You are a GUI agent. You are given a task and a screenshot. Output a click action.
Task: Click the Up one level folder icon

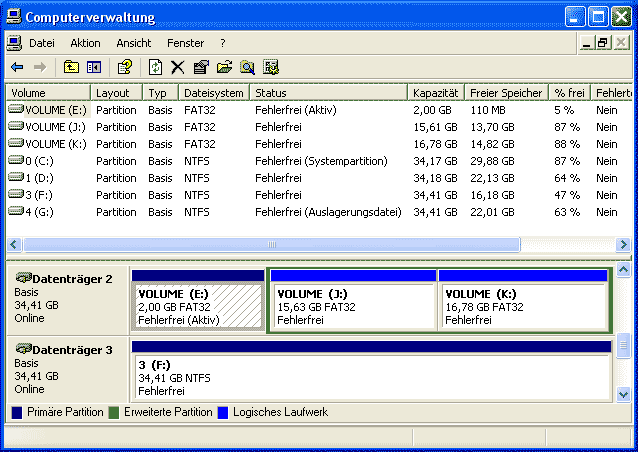pyautogui.click(x=71, y=67)
